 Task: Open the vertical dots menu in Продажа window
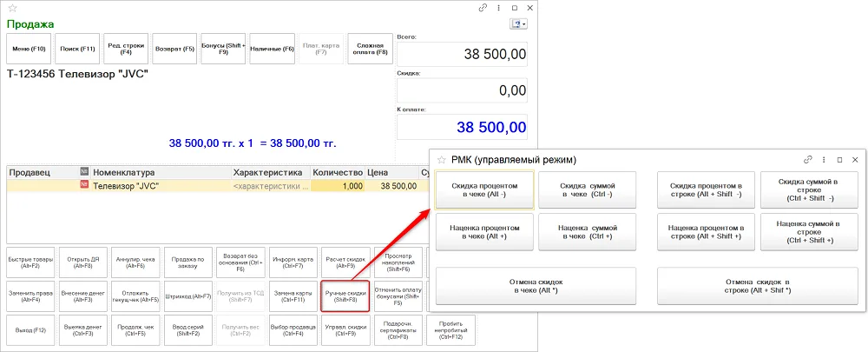point(499,8)
